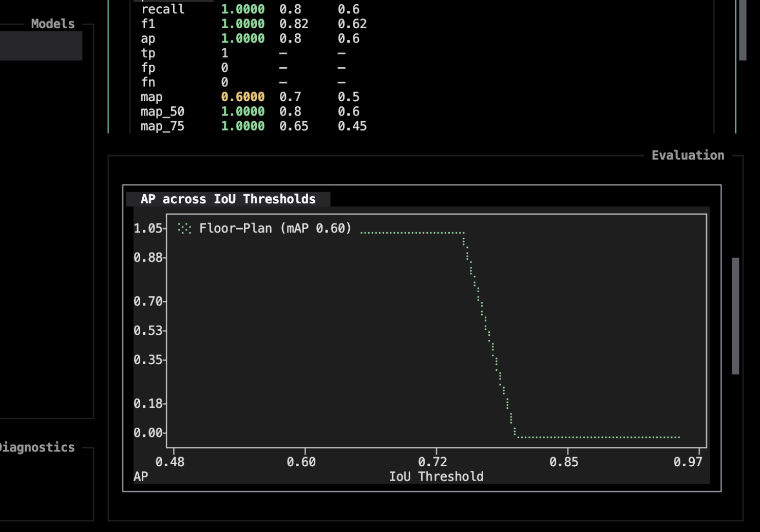
Task: Click the 0.53 y-axis tick label
Action: click(148, 330)
